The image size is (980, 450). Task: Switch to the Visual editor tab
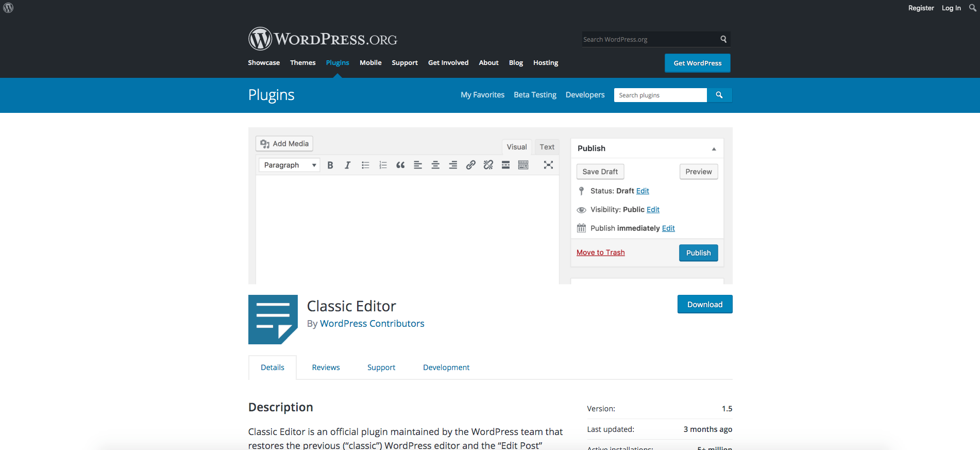point(516,147)
